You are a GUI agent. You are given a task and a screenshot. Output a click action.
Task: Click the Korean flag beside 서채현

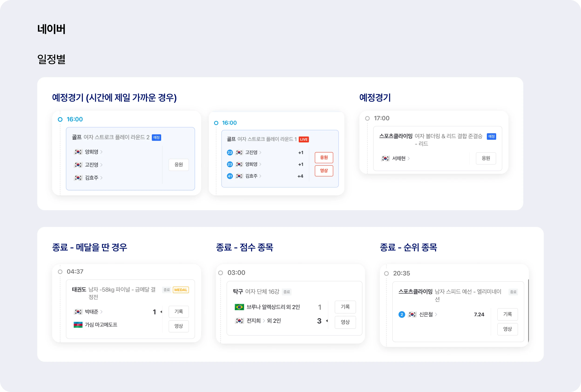(385, 158)
